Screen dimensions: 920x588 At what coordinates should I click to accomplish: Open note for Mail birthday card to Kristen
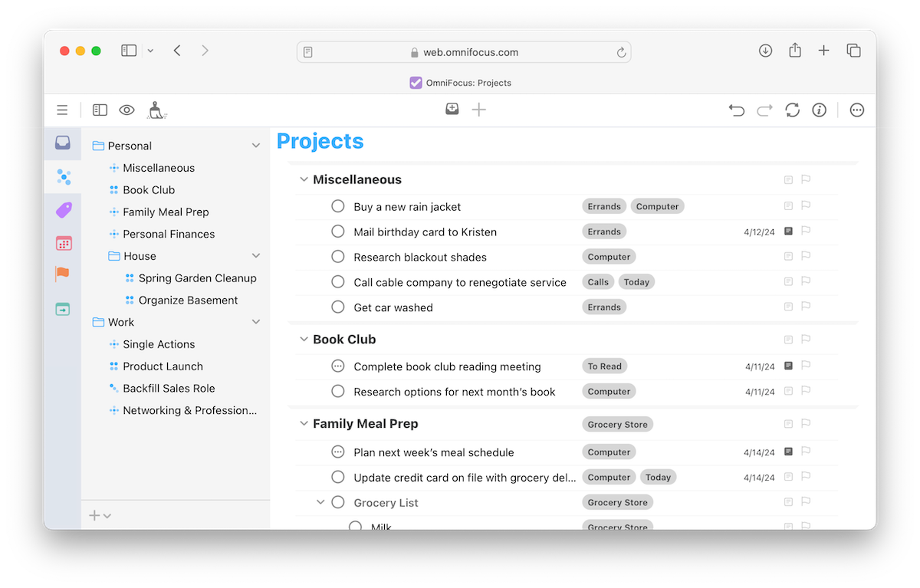click(788, 231)
